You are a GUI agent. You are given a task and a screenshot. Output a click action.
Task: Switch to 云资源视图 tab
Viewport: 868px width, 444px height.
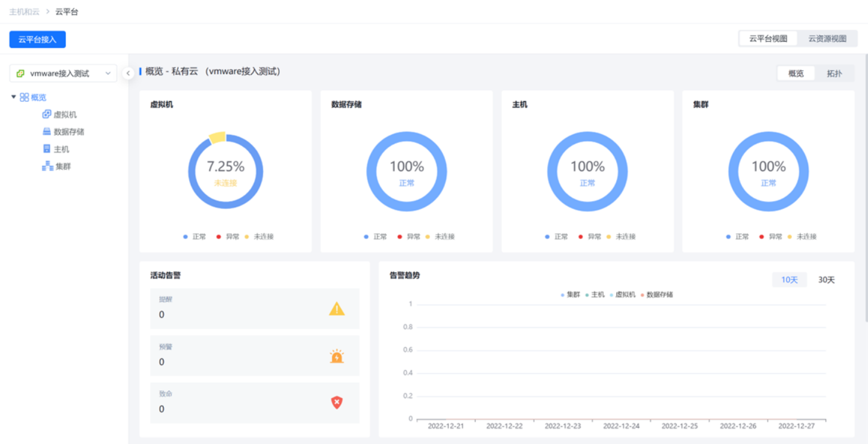[x=827, y=39]
